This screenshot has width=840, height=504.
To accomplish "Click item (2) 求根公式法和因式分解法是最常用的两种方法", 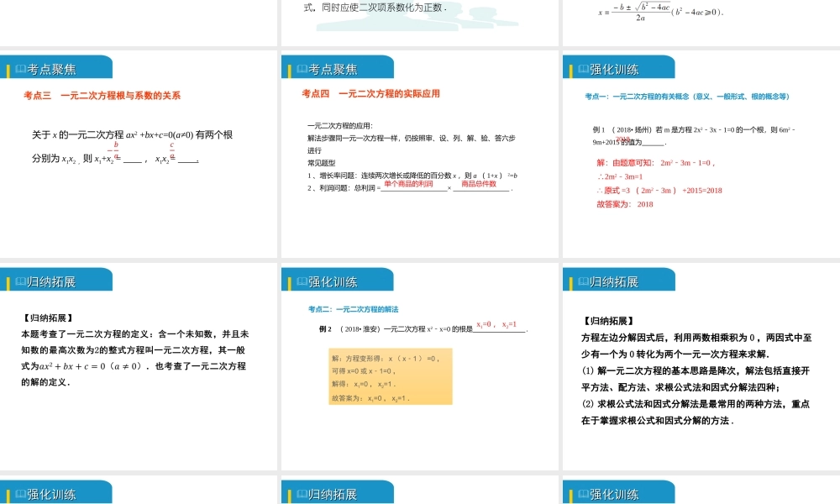I will (696, 412).
